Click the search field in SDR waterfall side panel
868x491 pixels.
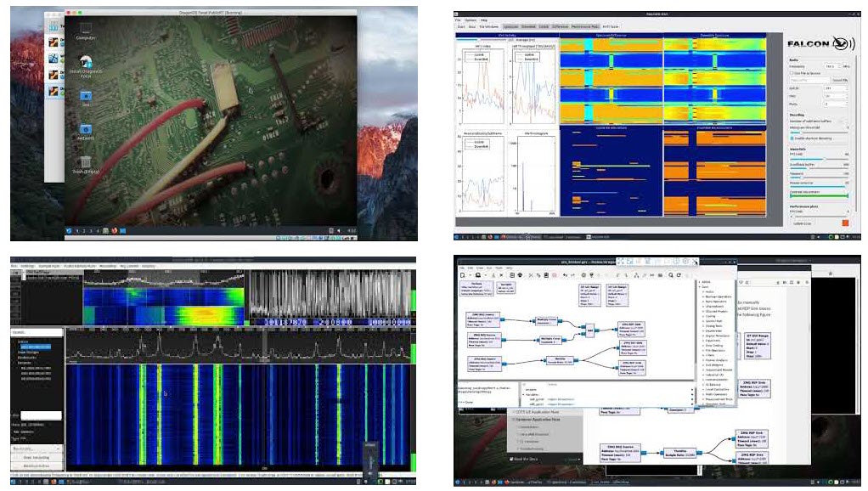(37, 333)
